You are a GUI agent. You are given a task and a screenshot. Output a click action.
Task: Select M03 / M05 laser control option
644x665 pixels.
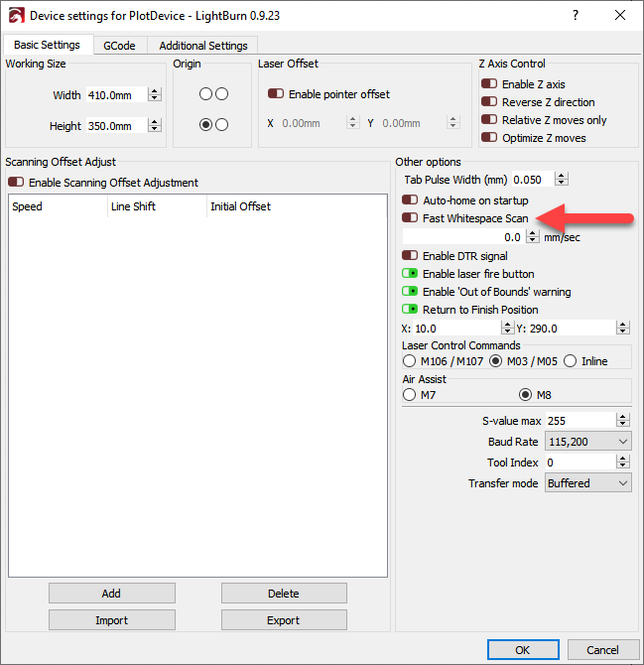[x=495, y=361]
